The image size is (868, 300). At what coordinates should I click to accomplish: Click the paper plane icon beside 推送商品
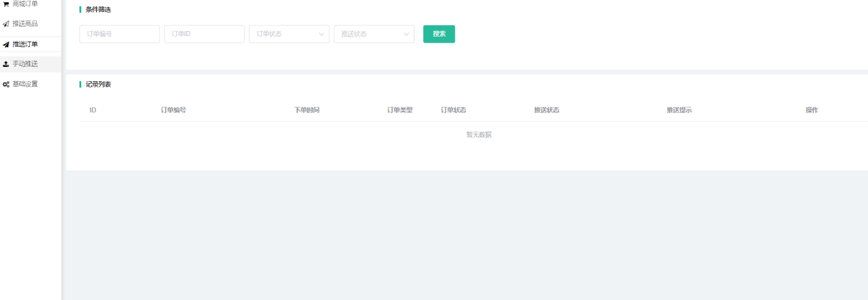6,24
